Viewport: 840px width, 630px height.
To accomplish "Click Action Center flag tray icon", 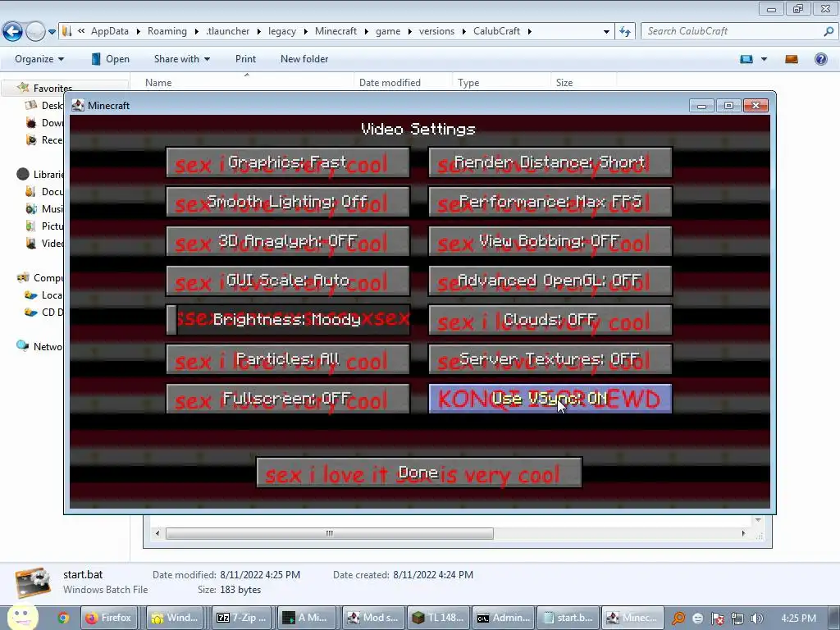I will pos(717,619).
